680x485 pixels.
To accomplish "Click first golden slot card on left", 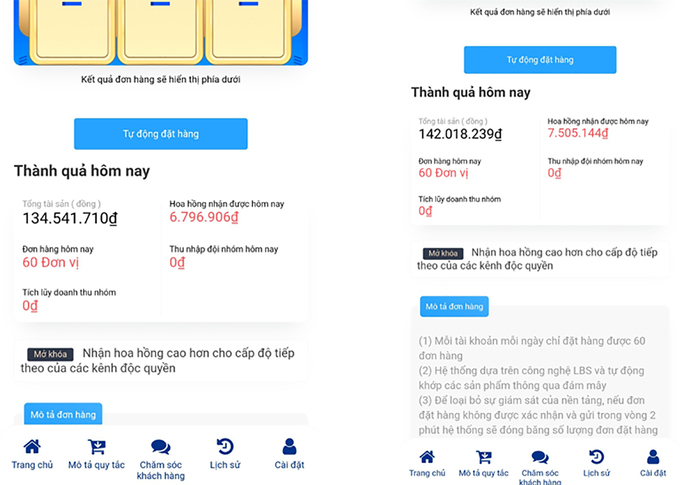I will [x=72, y=31].
